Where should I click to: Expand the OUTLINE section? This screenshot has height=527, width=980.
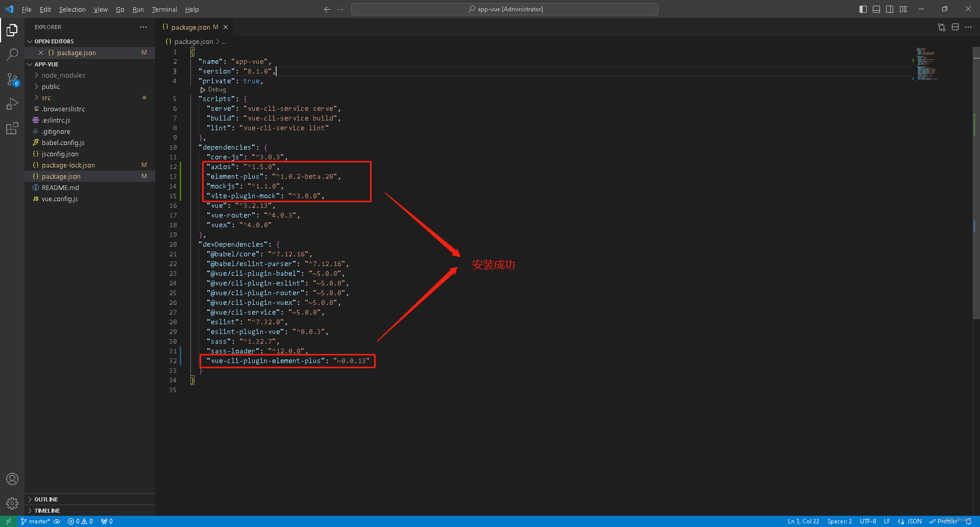coord(90,499)
